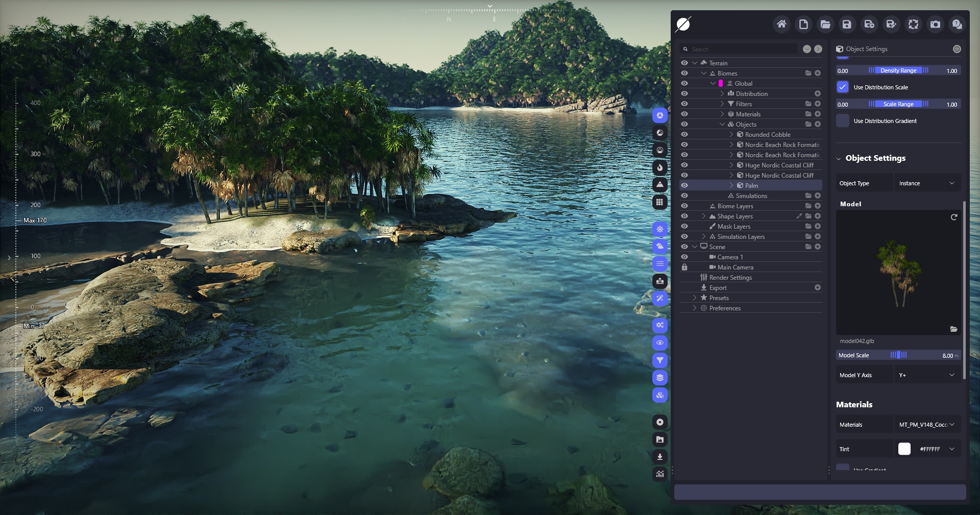
Task: Expand the Shape Layers tree item
Action: (704, 216)
